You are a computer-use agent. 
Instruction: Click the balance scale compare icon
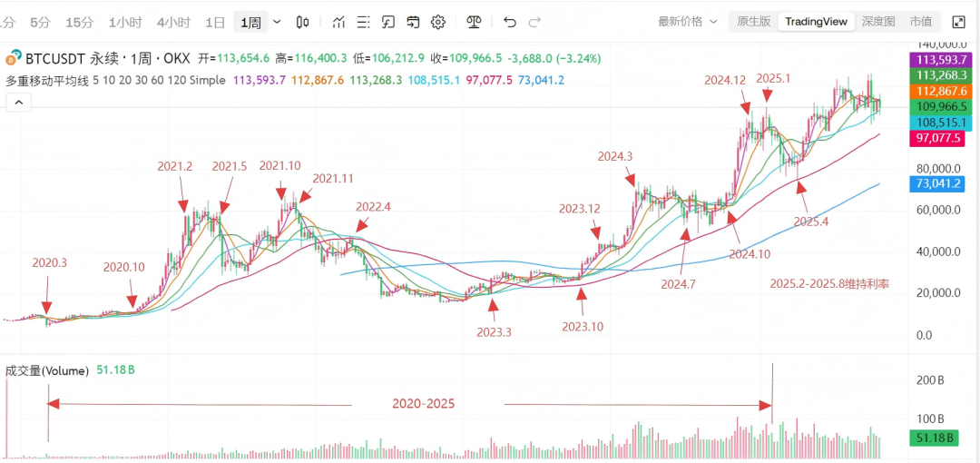[474, 22]
